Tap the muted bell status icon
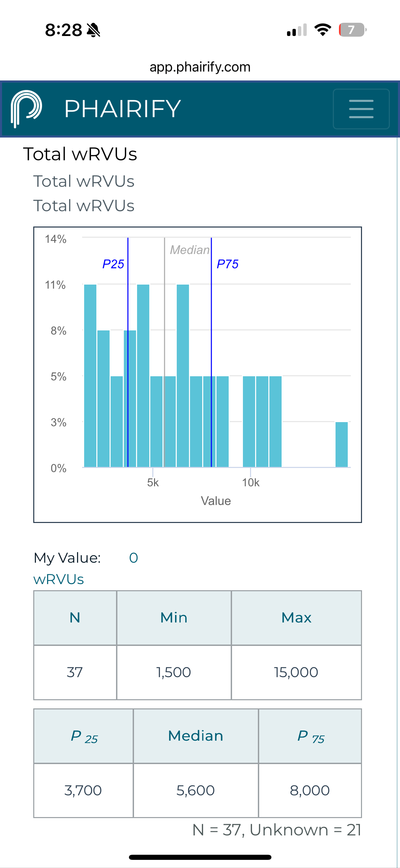The height and width of the screenshot is (868, 400). pyautogui.click(x=94, y=30)
